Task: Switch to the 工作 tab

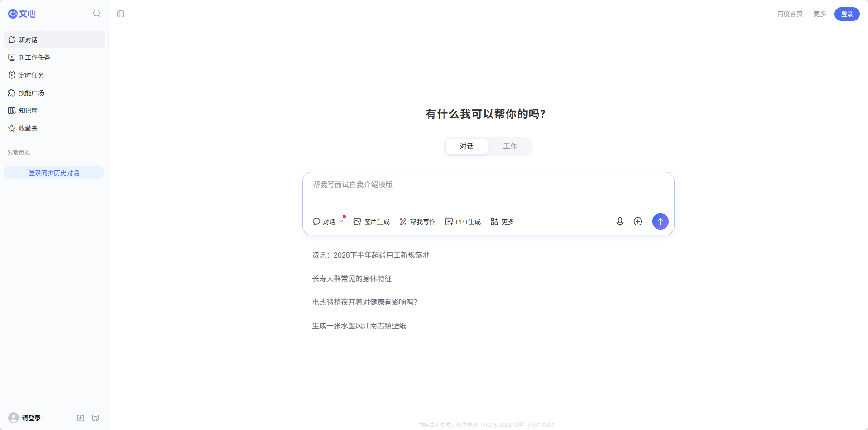Action: (510, 146)
